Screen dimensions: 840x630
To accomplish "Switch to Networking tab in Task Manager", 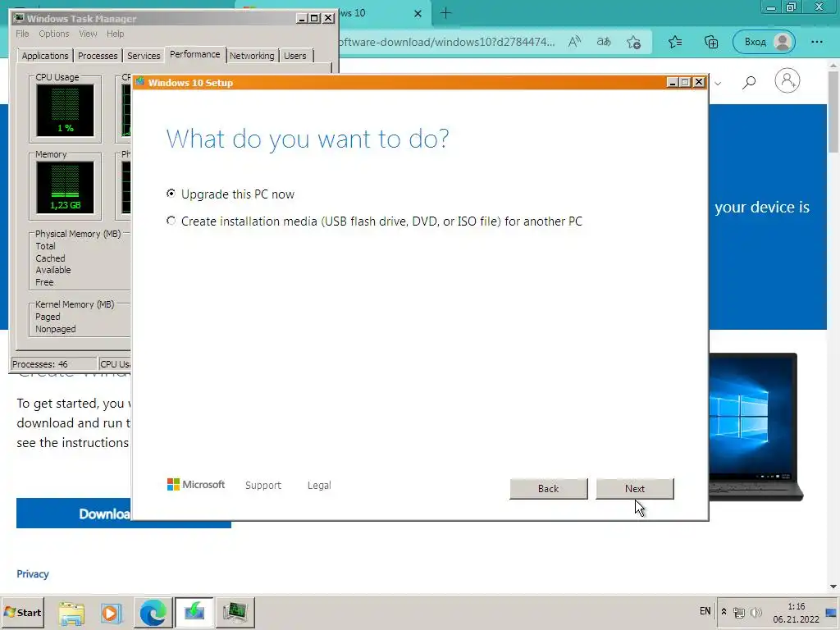I will pos(252,56).
